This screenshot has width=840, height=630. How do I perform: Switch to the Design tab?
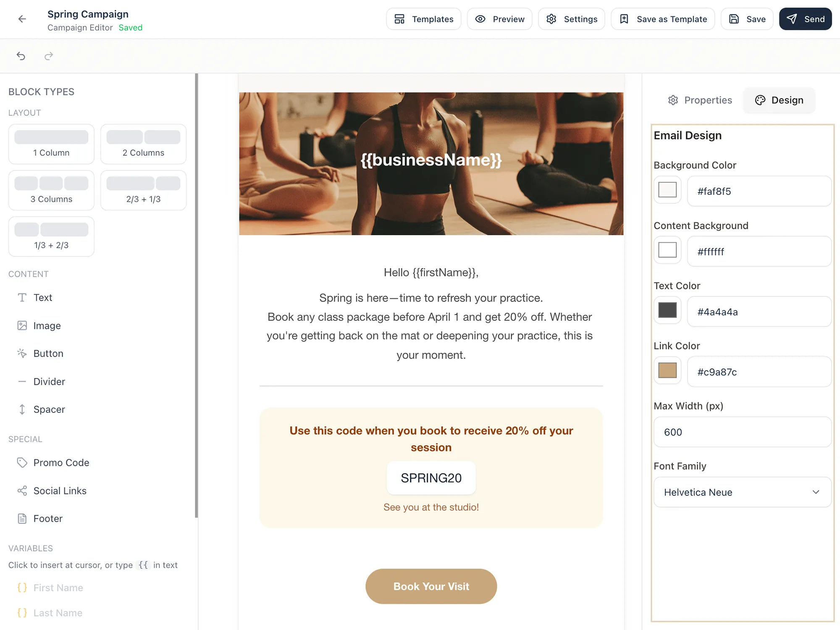(x=779, y=100)
